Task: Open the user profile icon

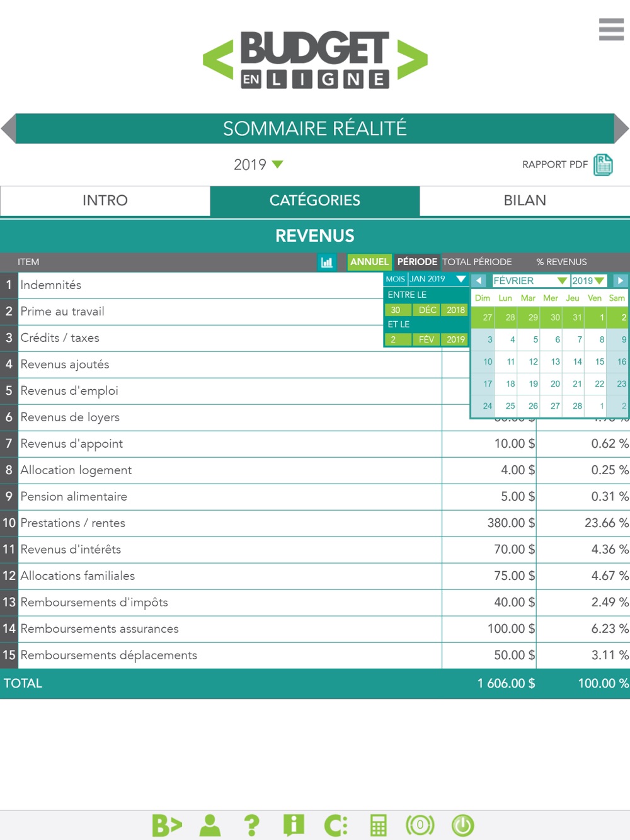Action: click(210, 825)
